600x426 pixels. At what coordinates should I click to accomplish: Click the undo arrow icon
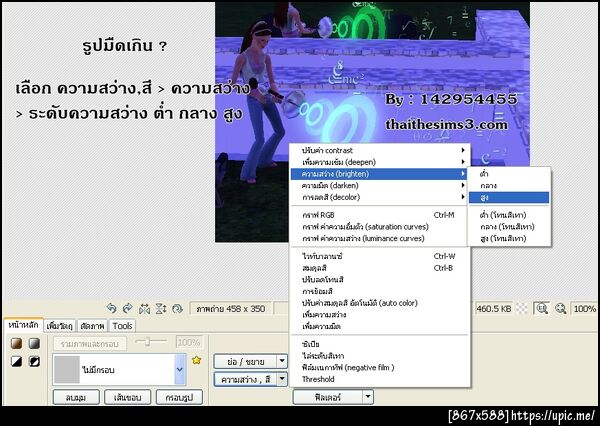(111, 308)
